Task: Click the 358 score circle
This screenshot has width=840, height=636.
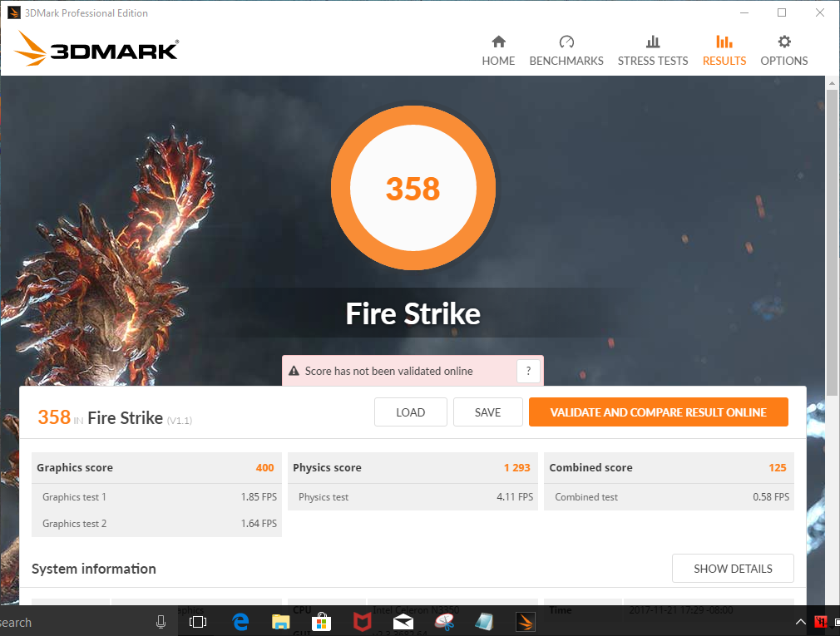Action: point(413,188)
